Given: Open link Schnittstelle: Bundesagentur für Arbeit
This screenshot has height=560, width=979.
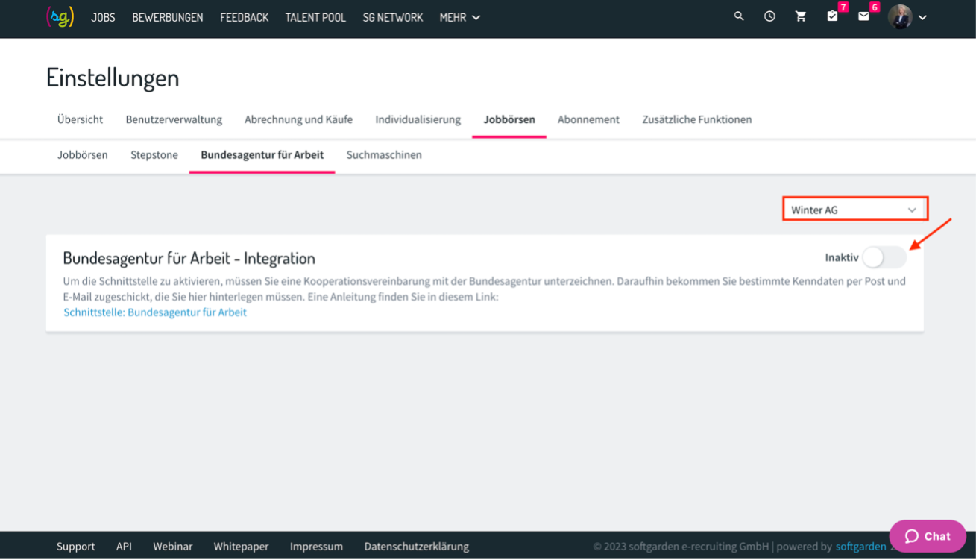Looking at the screenshot, I should 156,313.
